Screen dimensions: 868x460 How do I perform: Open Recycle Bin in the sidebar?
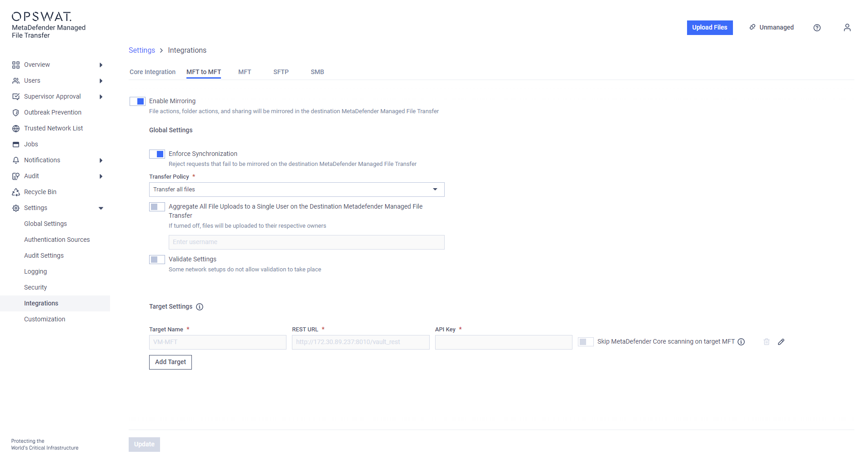coord(40,192)
